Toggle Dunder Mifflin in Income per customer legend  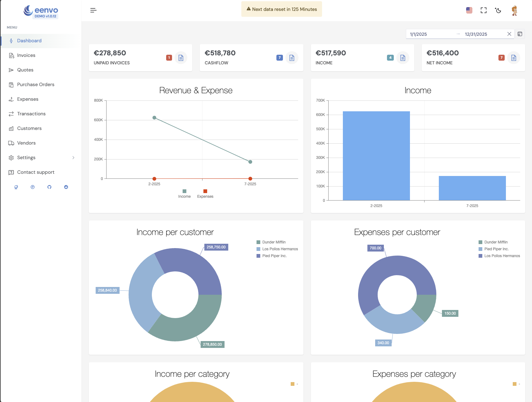click(271, 242)
